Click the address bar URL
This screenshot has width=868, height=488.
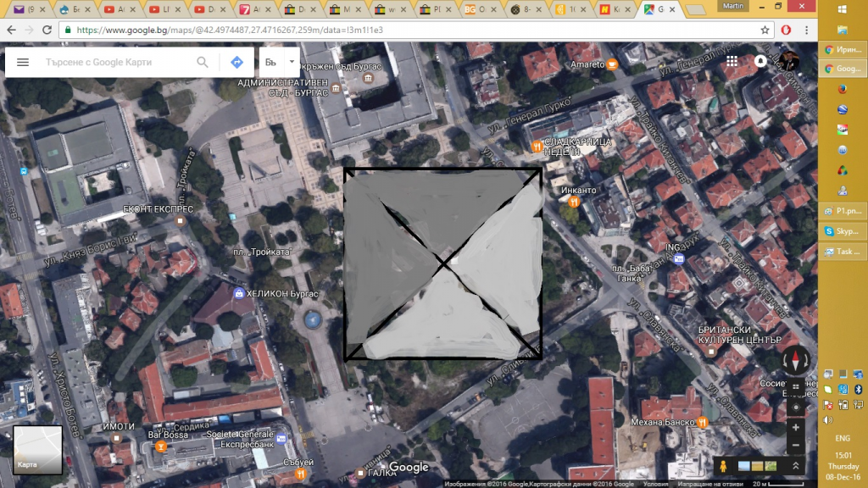[230, 30]
